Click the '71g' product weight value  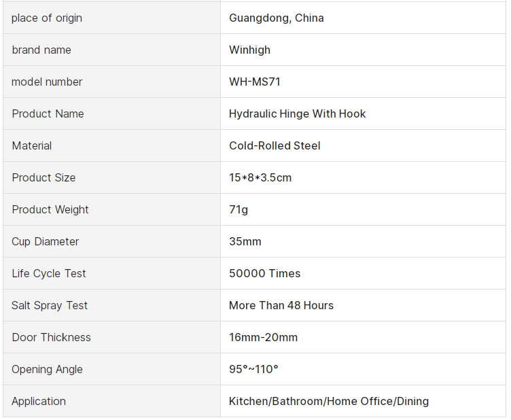coord(239,209)
